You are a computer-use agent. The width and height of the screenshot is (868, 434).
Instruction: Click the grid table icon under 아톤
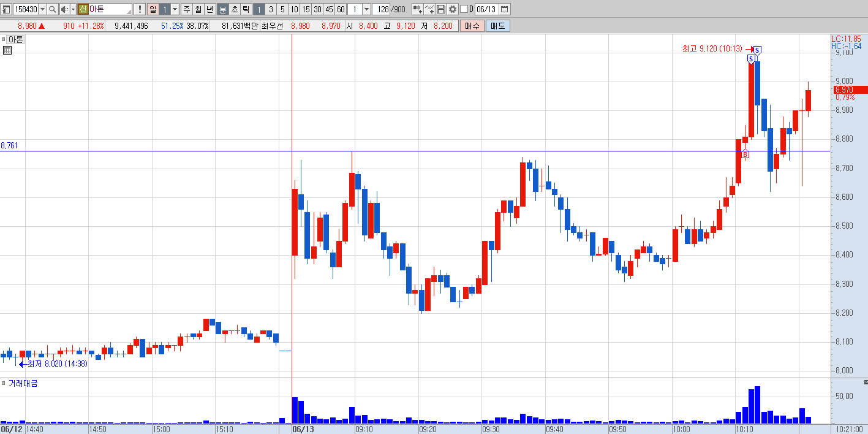point(7,50)
